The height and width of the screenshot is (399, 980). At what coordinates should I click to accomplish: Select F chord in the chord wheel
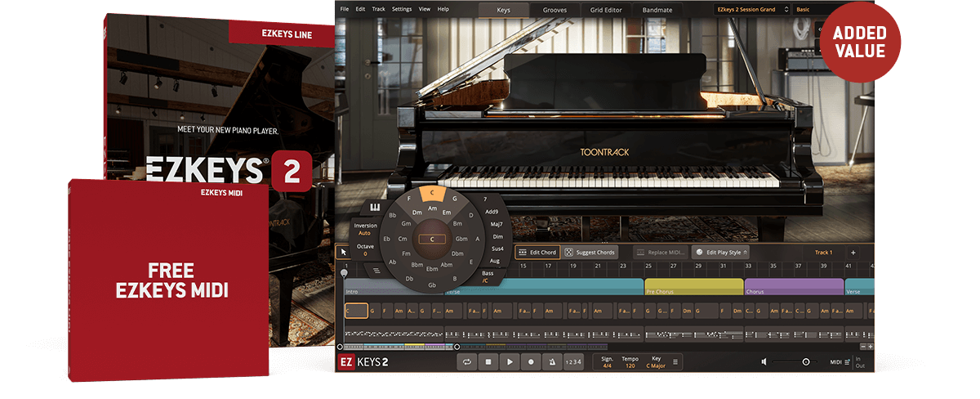pyautogui.click(x=409, y=199)
